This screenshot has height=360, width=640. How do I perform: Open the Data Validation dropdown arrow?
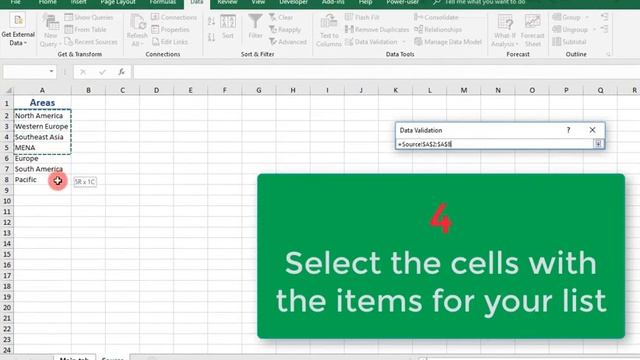[x=404, y=42]
